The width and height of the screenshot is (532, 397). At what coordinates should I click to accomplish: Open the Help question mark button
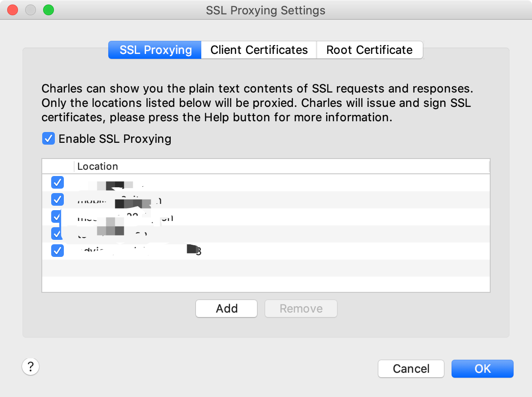[x=31, y=366]
